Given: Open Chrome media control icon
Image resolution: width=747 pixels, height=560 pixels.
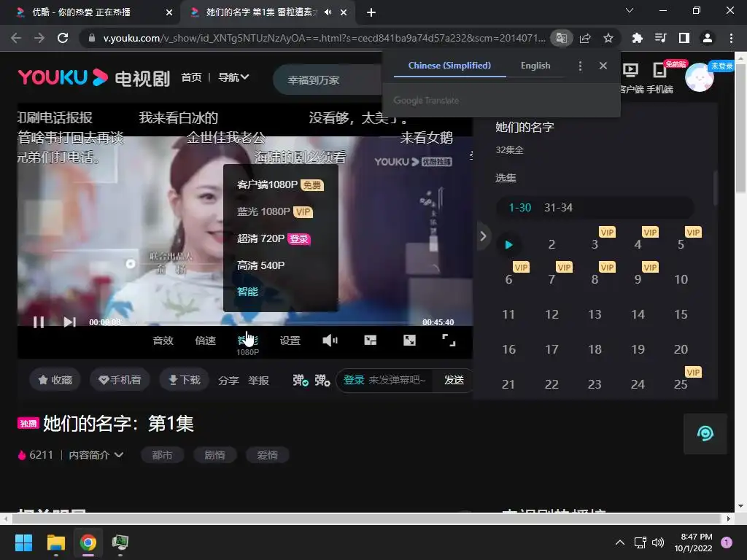Looking at the screenshot, I should coord(660,38).
